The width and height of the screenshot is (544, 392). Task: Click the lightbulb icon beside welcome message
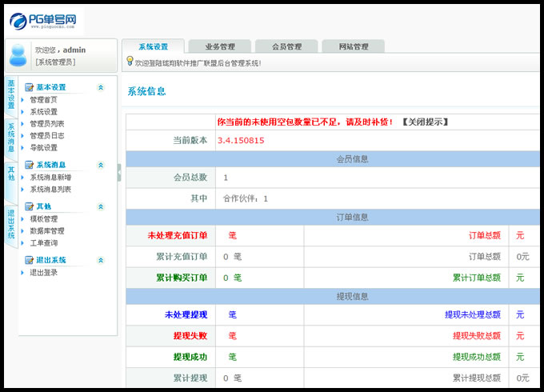(x=130, y=62)
